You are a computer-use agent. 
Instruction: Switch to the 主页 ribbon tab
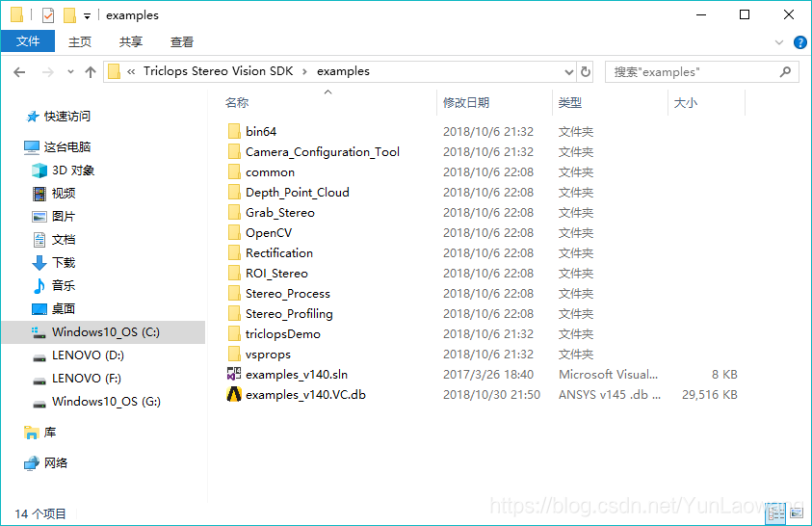(80, 42)
